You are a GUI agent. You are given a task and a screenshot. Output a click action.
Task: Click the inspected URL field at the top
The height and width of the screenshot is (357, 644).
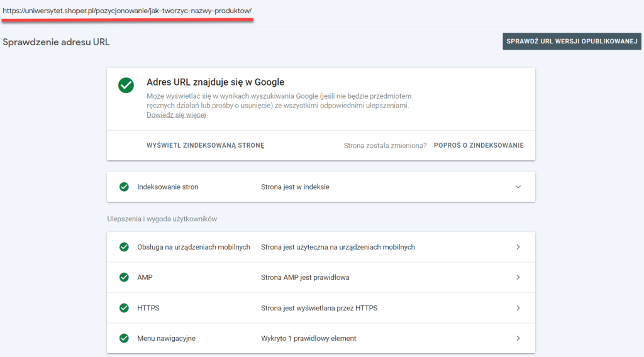pyautogui.click(x=127, y=11)
